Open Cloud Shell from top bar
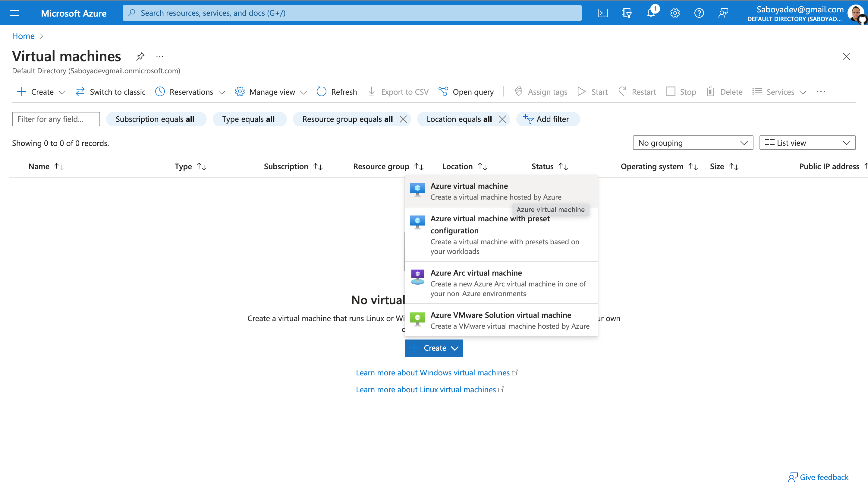The height and width of the screenshot is (496, 868). point(602,13)
